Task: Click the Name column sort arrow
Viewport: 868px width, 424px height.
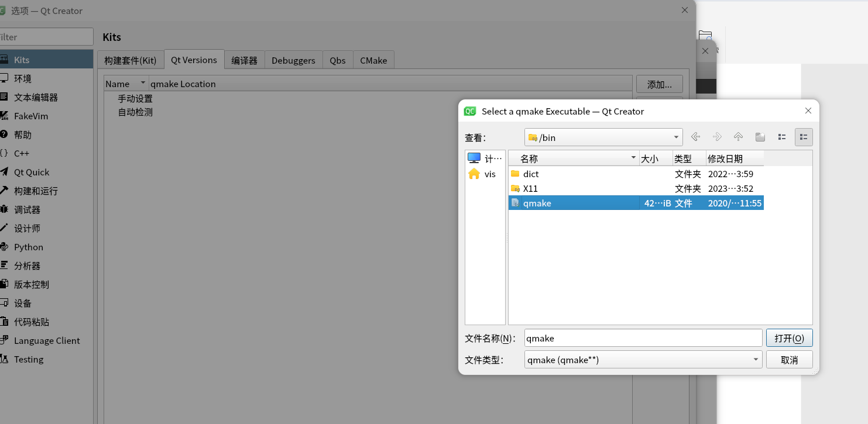Action: click(143, 83)
